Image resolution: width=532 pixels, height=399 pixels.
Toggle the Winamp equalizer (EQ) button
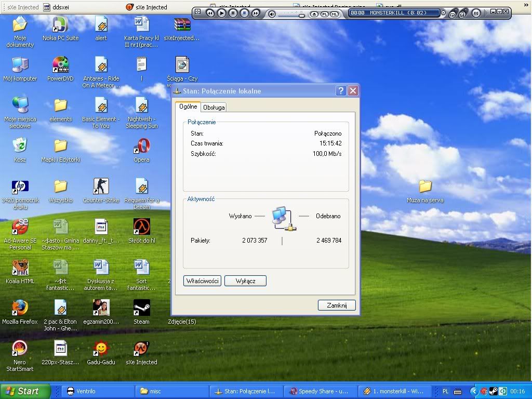[476, 14]
